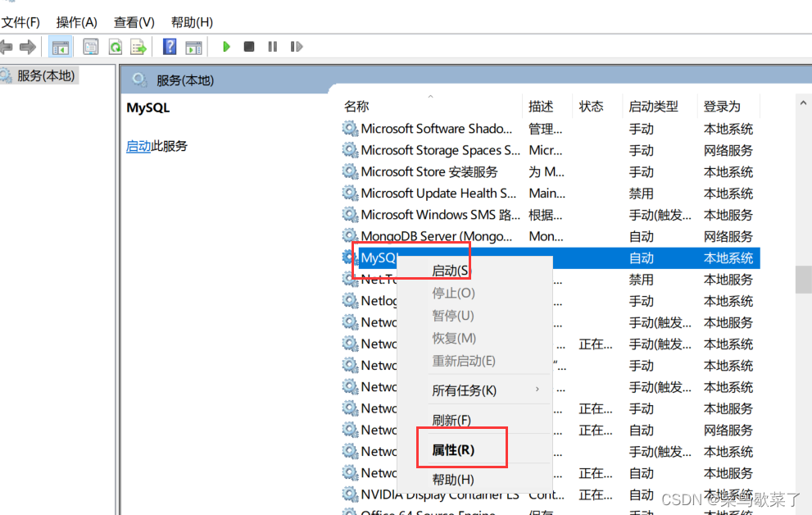Screen dimensions: 812x515
Task: Choose 启动(S) in context menu
Action: 475,271
